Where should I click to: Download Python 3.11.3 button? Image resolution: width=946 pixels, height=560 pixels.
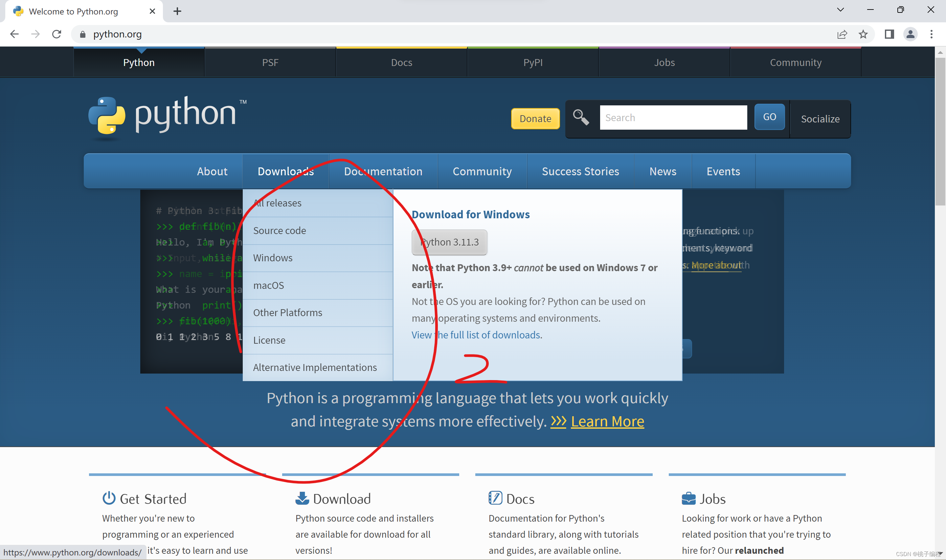449,242
